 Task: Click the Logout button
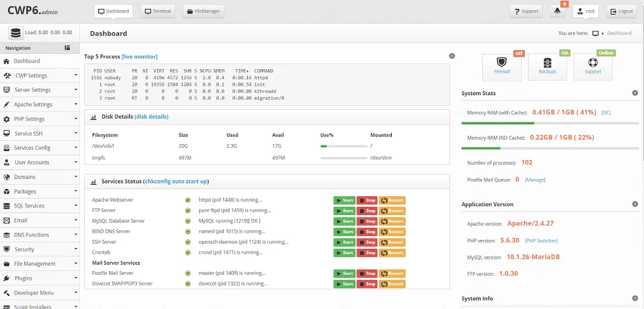(622, 11)
